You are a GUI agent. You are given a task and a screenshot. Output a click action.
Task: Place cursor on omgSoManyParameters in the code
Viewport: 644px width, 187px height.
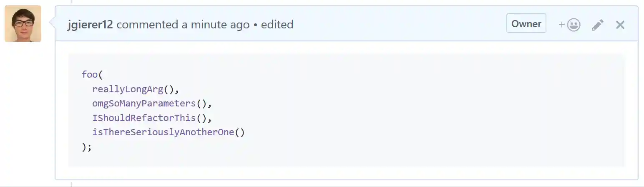[144, 104]
